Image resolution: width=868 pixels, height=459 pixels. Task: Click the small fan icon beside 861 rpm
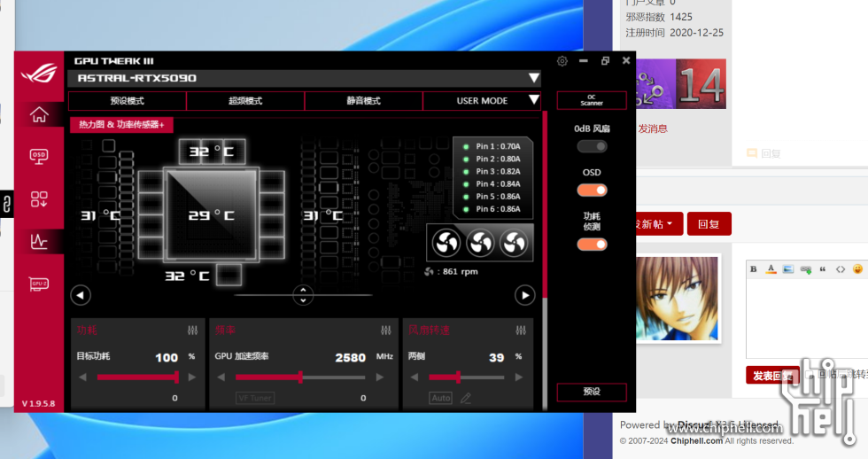pyautogui.click(x=429, y=271)
